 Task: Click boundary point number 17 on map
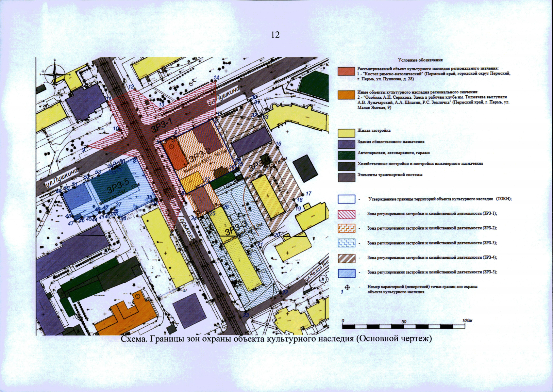(x=308, y=193)
